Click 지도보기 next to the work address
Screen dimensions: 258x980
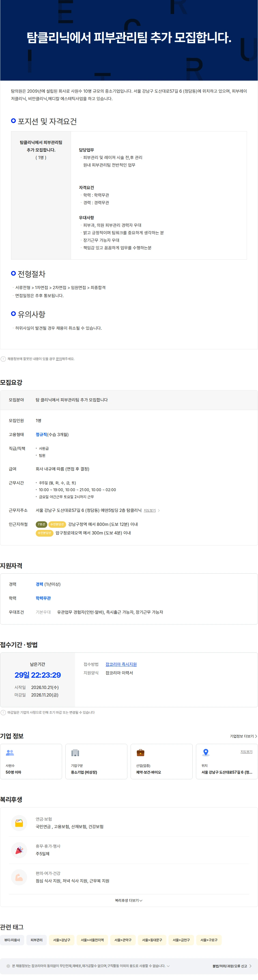pos(149,511)
